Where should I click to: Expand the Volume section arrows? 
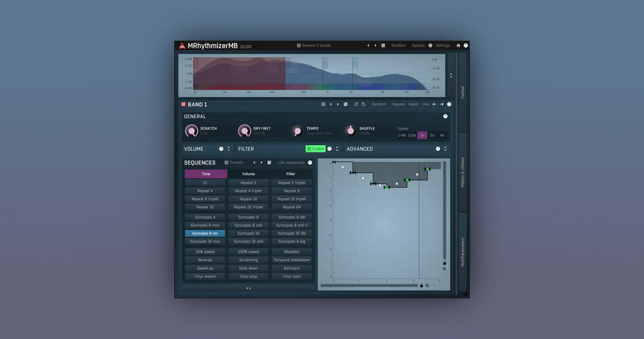pyautogui.click(x=228, y=148)
